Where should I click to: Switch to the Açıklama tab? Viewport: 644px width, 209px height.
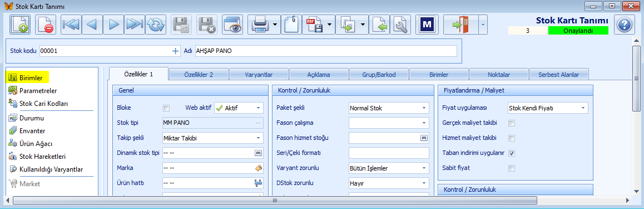pos(319,75)
